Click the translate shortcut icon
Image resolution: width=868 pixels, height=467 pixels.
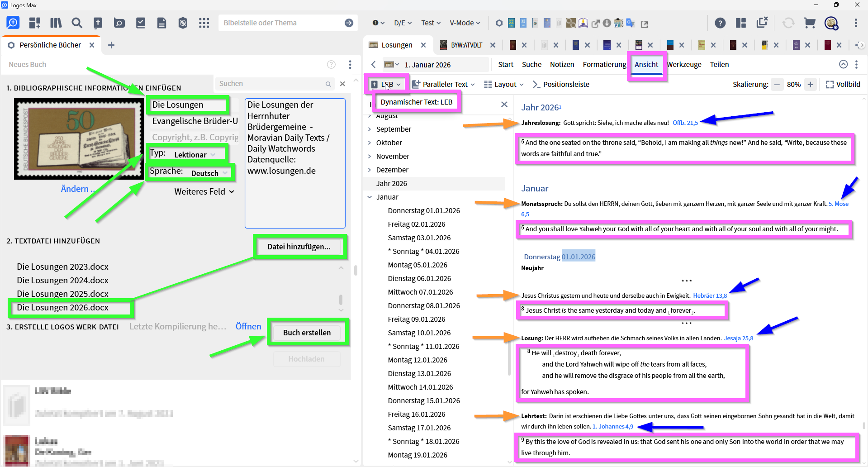pyautogui.click(x=631, y=23)
